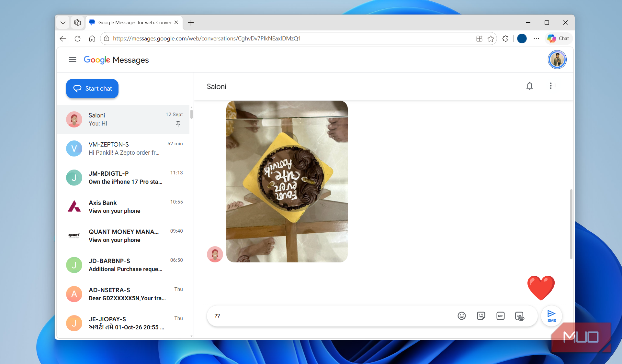Expand the tab search dropdown

click(63, 23)
